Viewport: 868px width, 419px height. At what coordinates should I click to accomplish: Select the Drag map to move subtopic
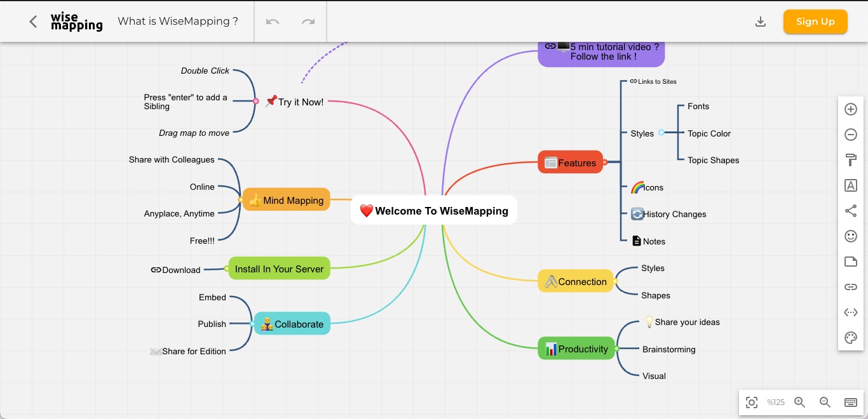point(194,133)
